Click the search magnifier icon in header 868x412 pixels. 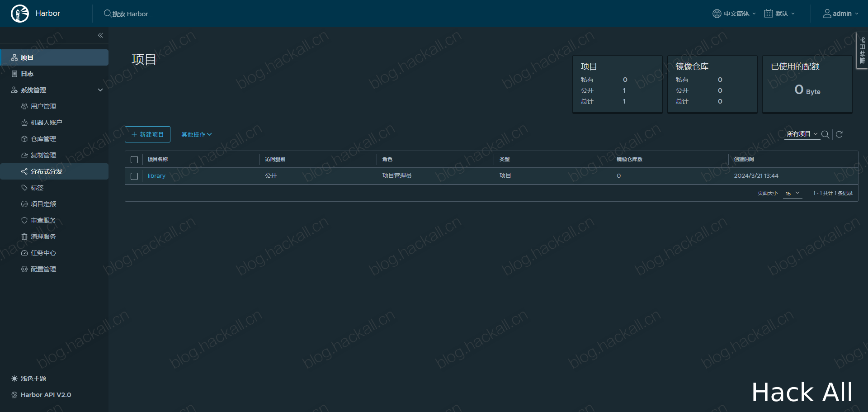pyautogui.click(x=108, y=14)
